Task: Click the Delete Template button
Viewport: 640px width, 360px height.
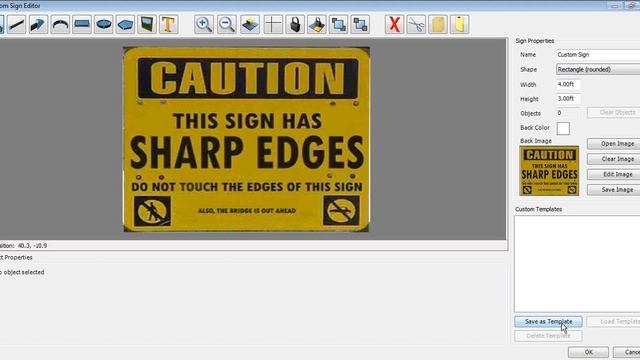Action: click(548, 336)
